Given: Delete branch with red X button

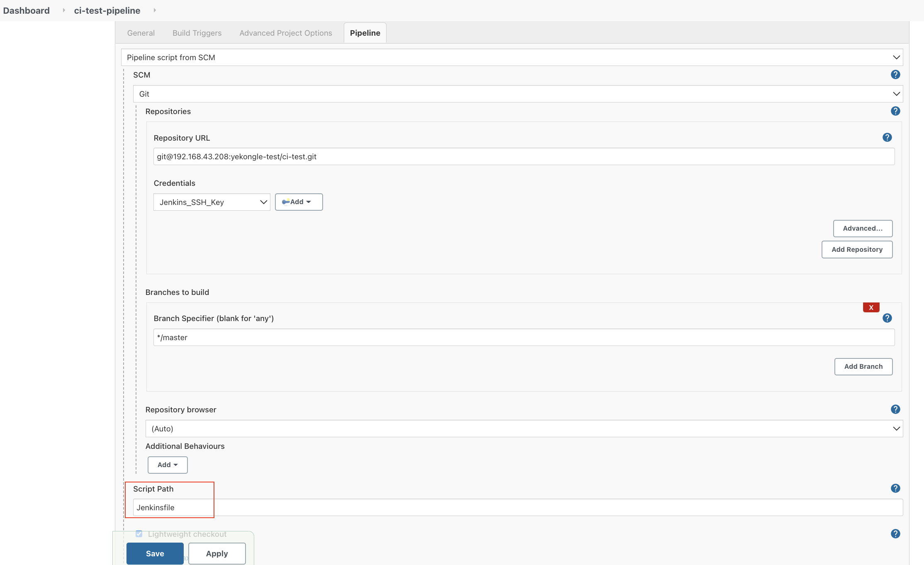Looking at the screenshot, I should [x=871, y=307].
